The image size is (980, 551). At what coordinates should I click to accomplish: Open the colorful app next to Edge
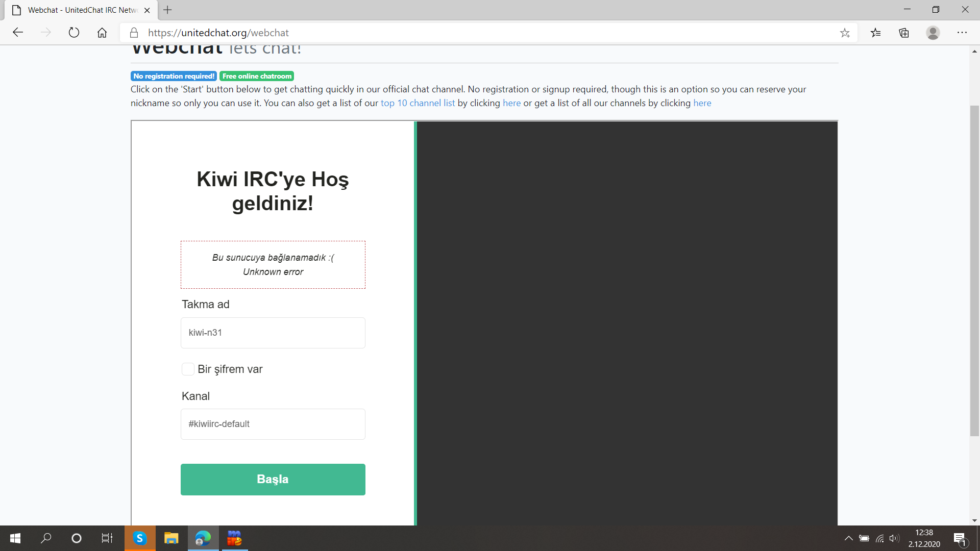[x=234, y=538]
